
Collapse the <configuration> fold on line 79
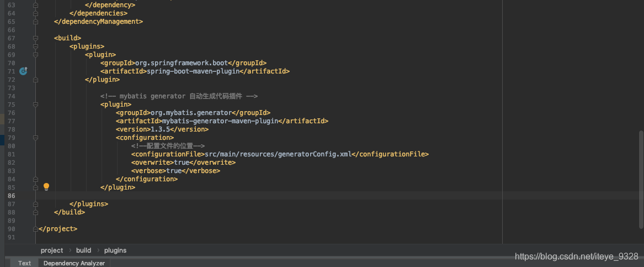coord(36,138)
